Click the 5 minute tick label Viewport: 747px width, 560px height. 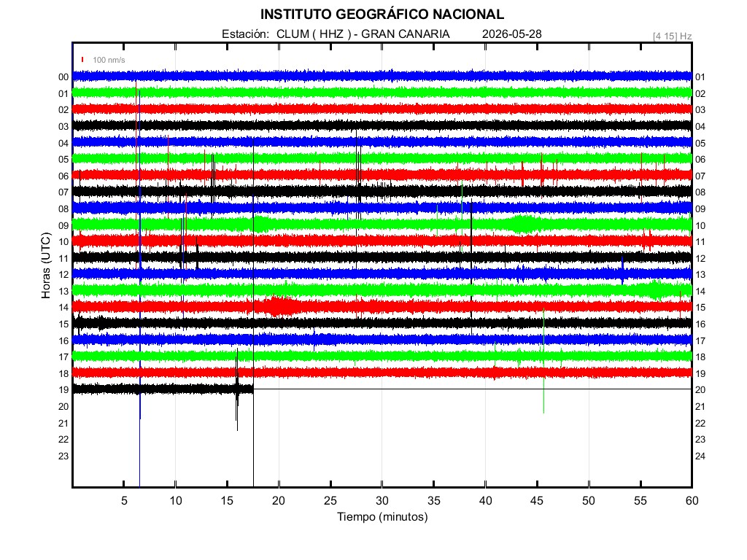click(x=124, y=500)
